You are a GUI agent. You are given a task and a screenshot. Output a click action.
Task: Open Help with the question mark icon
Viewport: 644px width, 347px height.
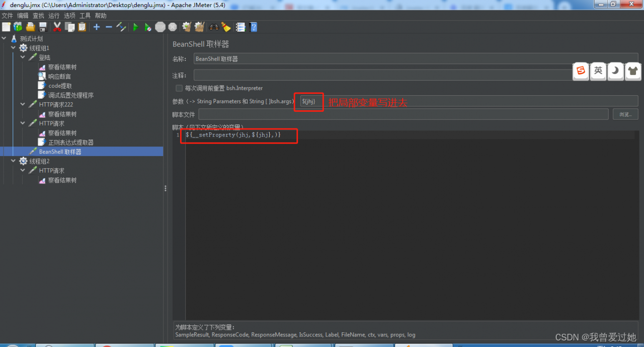tap(254, 27)
